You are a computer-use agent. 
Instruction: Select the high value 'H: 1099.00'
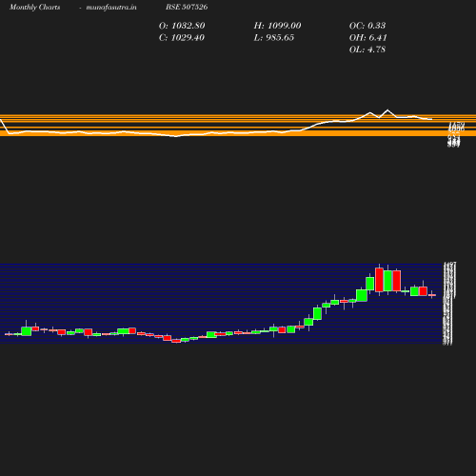click(x=277, y=26)
